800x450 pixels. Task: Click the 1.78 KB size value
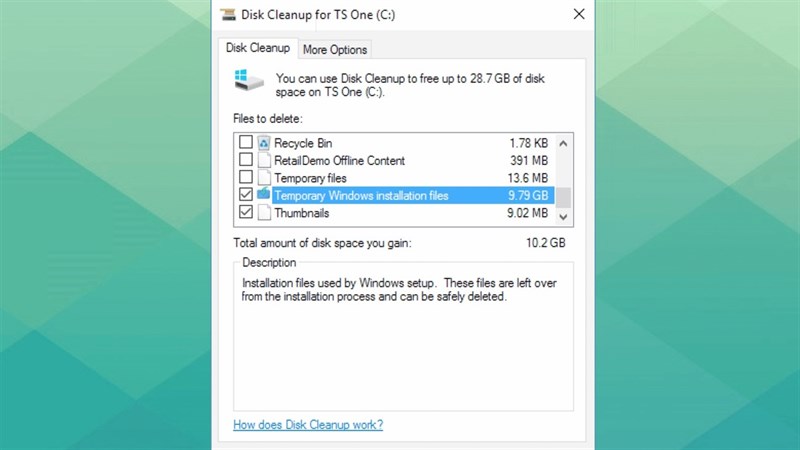(x=529, y=143)
